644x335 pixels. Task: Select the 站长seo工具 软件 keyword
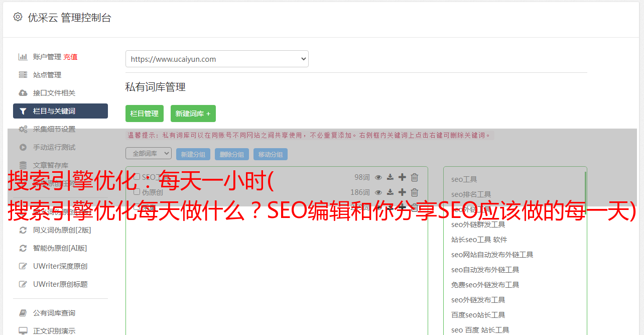(x=479, y=240)
